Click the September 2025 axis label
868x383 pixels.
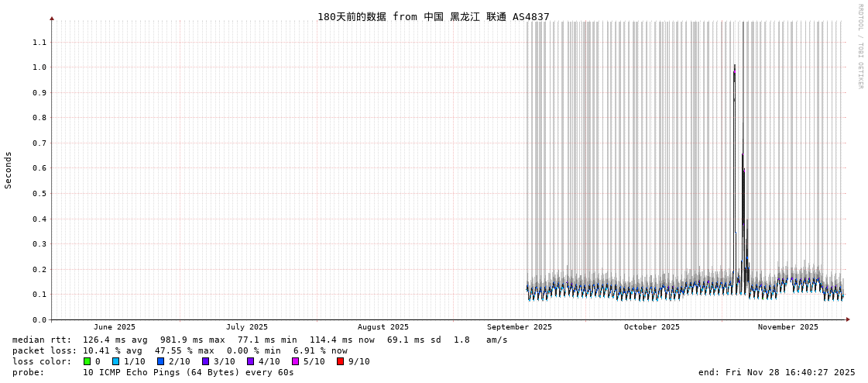coord(519,327)
